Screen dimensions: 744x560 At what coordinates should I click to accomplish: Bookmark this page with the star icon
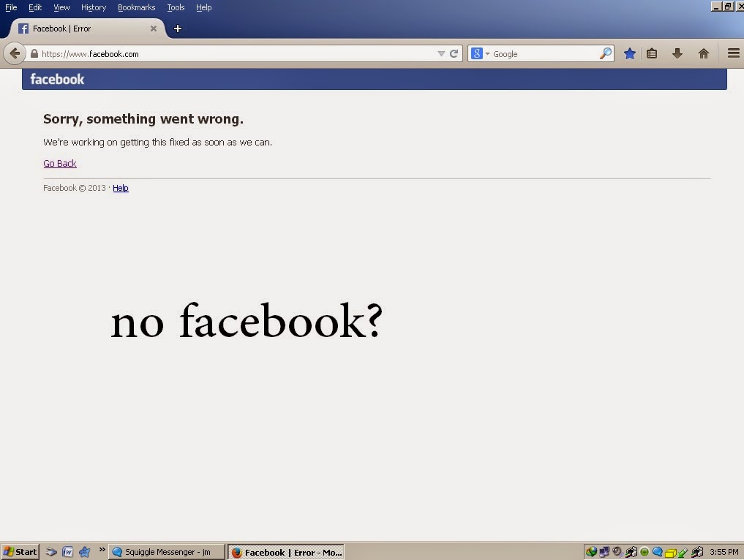630,53
